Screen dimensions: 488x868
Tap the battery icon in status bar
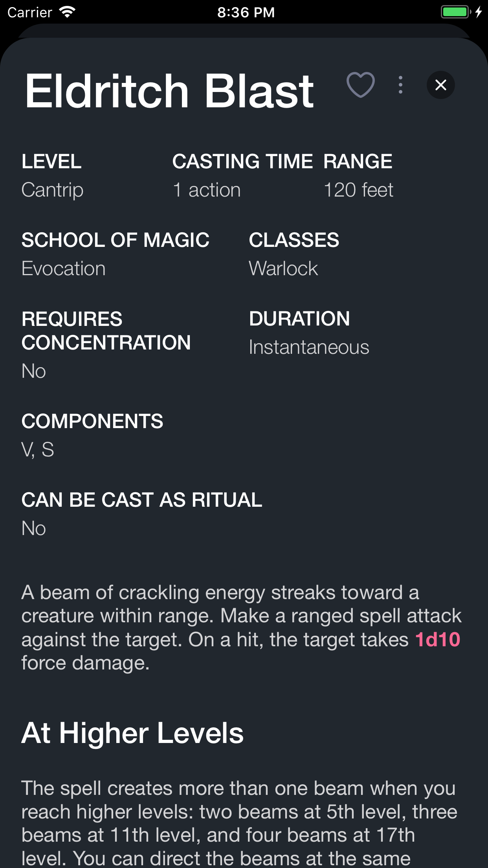pyautogui.click(x=455, y=12)
